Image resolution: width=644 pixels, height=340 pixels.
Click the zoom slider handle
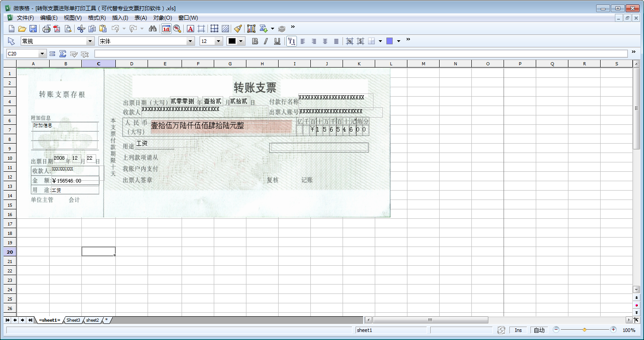(x=585, y=330)
